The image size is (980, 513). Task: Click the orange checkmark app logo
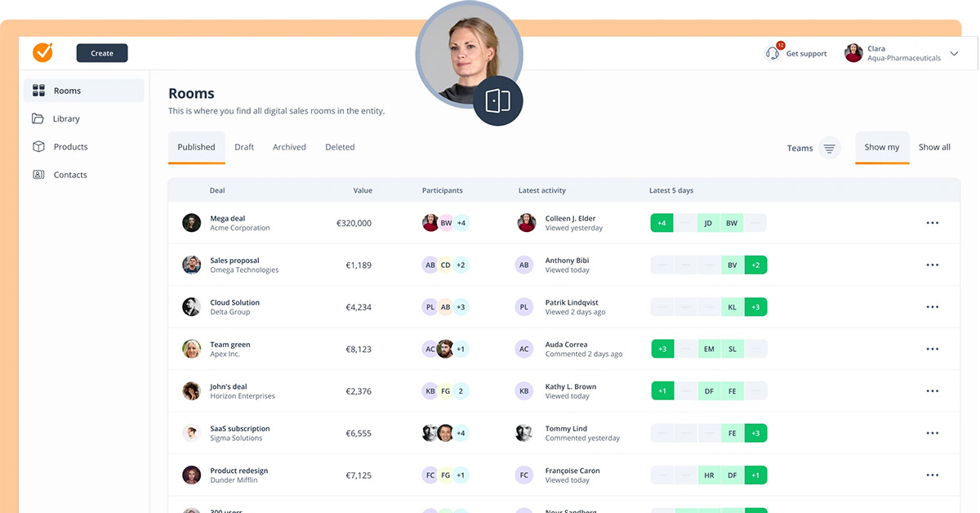click(42, 52)
